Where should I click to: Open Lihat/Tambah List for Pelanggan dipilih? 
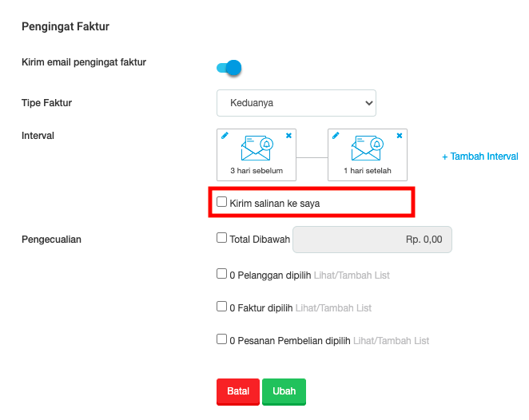click(x=352, y=275)
